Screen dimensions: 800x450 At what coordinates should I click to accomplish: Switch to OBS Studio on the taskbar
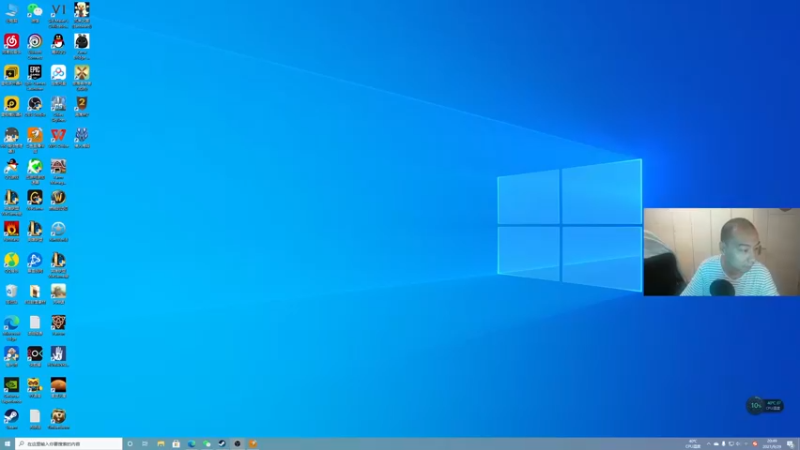click(237, 444)
